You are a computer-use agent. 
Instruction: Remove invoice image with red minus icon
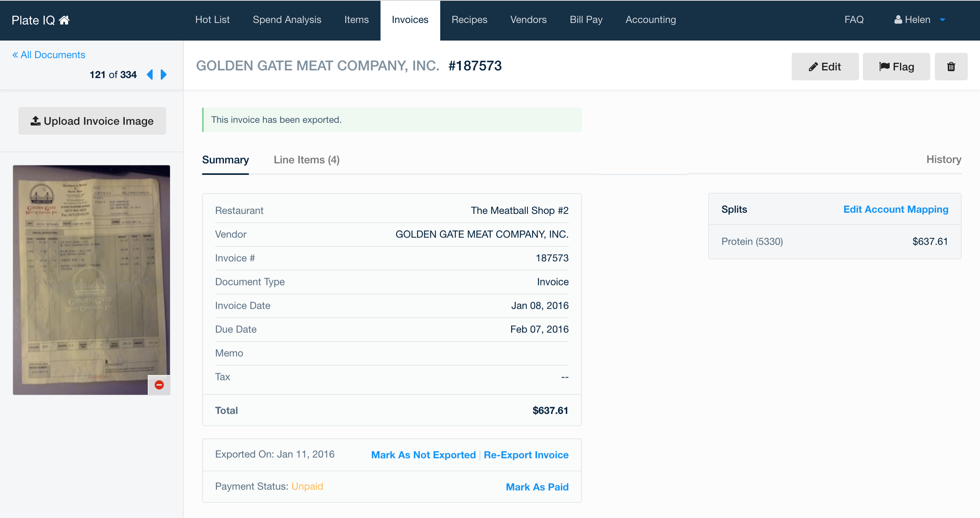(159, 385)
